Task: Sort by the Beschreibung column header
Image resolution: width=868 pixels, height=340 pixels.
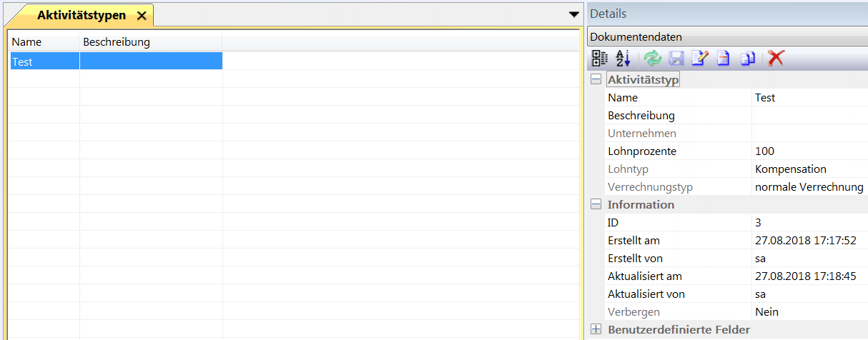Action: coord(150,42)
